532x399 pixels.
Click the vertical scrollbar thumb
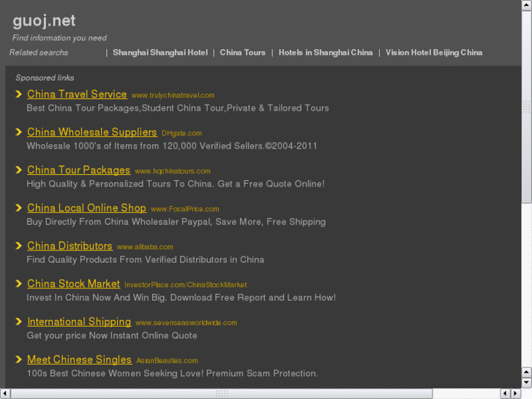click(527, 107)
